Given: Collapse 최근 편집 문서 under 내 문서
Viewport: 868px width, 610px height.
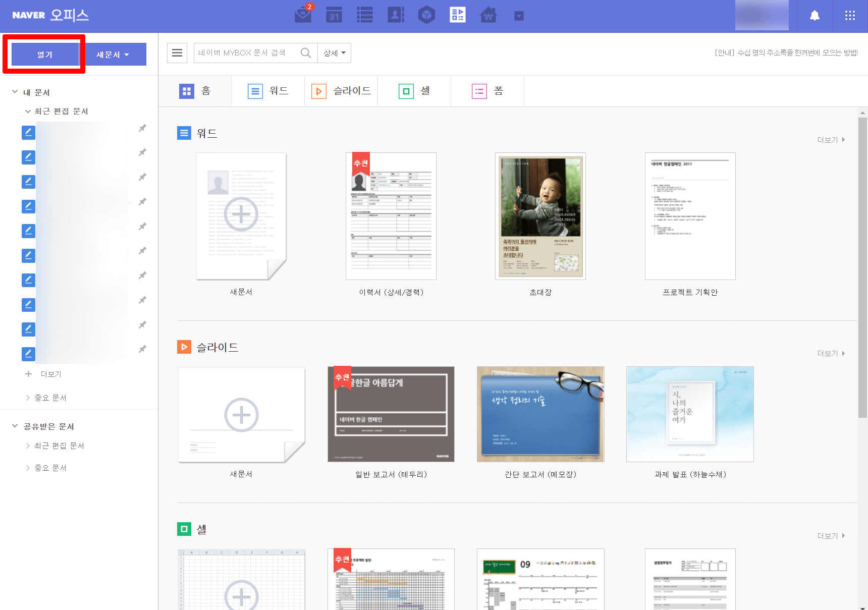Looking at the screenshot, I should 28,112.
